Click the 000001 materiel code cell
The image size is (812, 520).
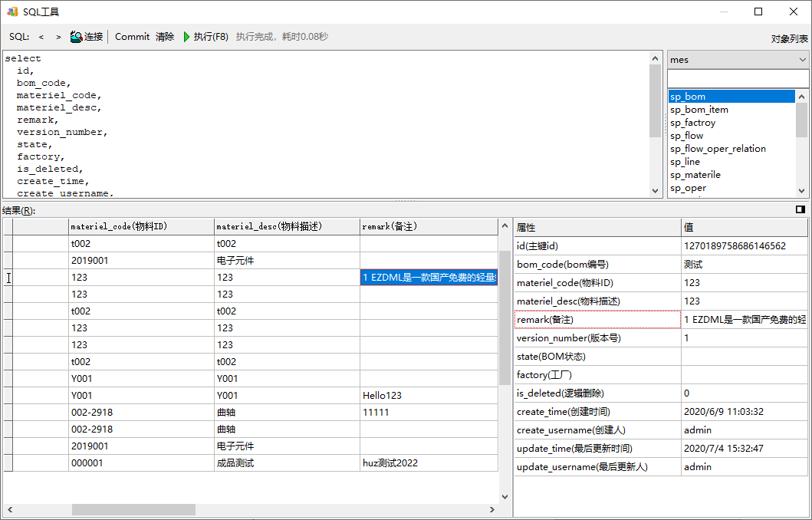141,463
